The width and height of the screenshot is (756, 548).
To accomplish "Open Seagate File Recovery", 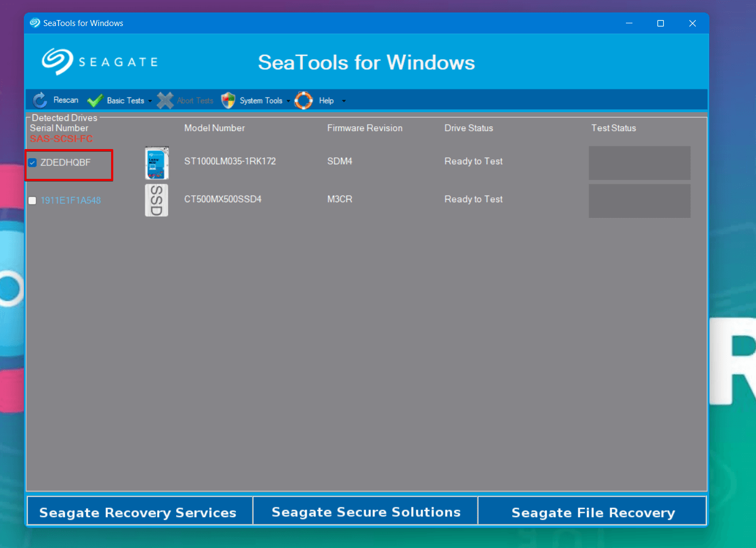I will [x=592, y=511].
